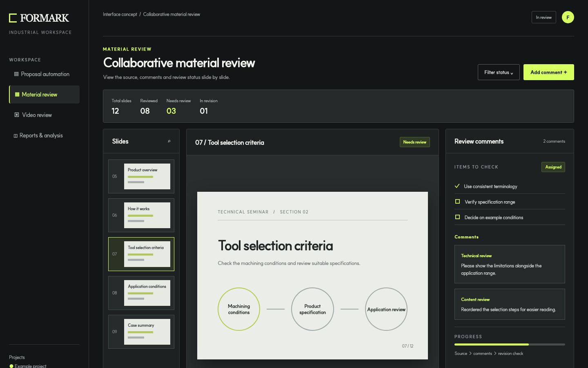
Task: Click revision check in the progress path
Action: pyautogui.click(x=510, y=353)
